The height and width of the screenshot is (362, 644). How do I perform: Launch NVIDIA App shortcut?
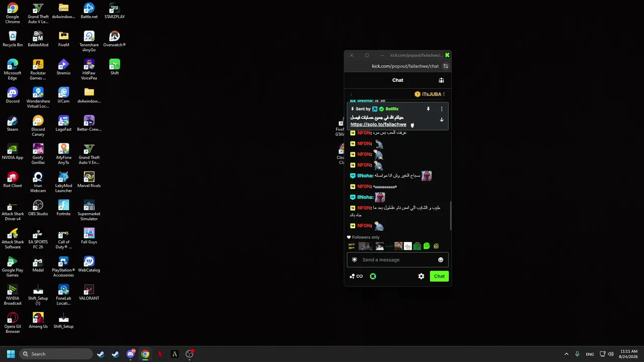(13, 152)
